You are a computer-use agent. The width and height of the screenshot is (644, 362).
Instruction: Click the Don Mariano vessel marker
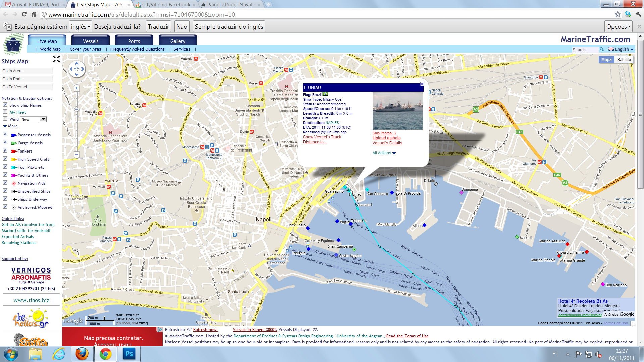click(603, 284)
